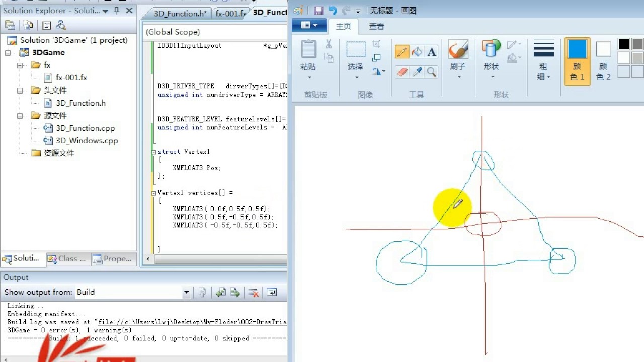The height and width of the screenshot is (362, 644).
Task: Select fx-001.fx in the solution tree
Action: [71, 77]
